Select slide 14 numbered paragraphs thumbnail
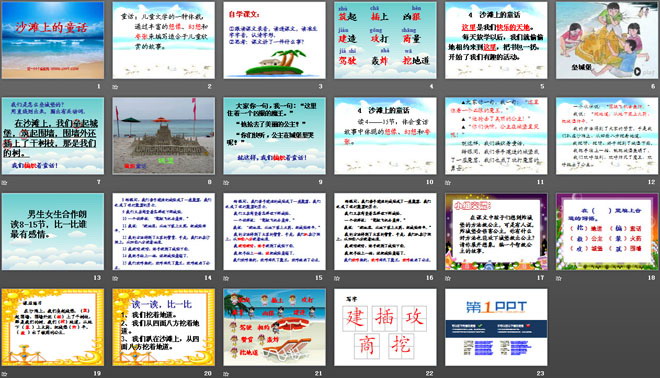Screen dimensions: 660x378 coord(164,232)
